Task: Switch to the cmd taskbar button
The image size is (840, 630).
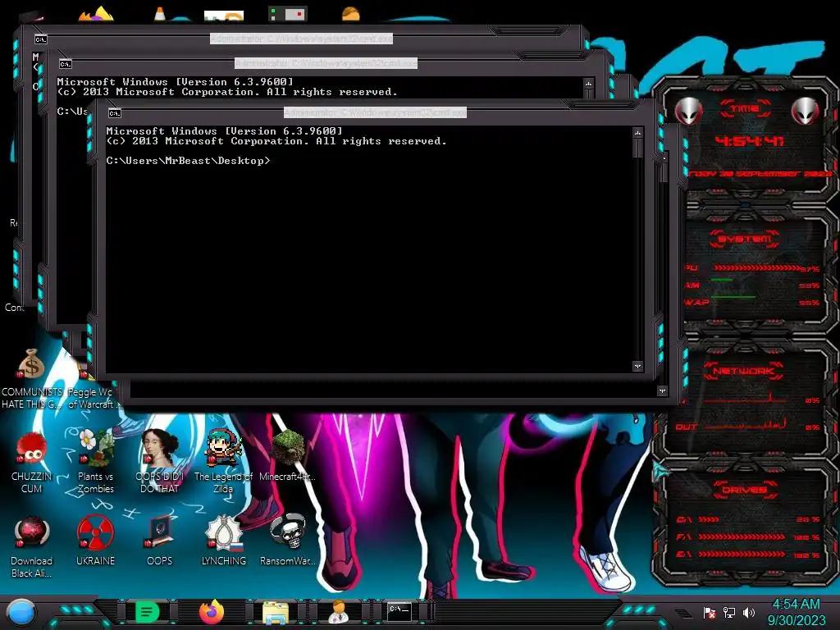Action: point(399,611)
